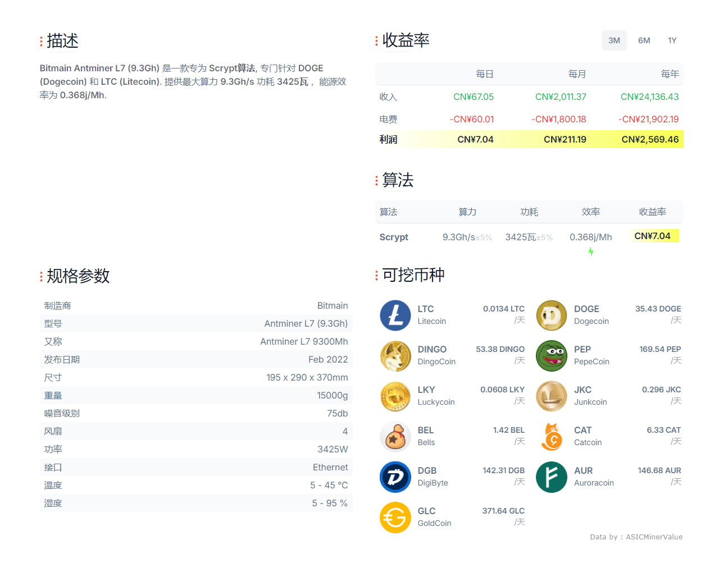The width and height of the screenshot is (728, 563).
Task: Click the Data by ASICMinerValue credit
Action: click(x=636, y=537)
